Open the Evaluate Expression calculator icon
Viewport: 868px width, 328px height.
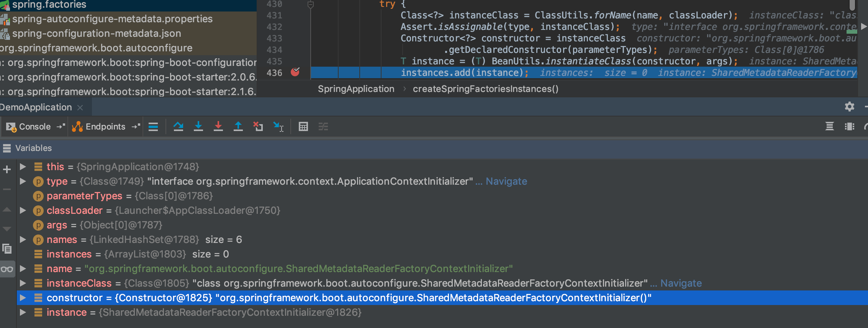click(x=303, y=126)
